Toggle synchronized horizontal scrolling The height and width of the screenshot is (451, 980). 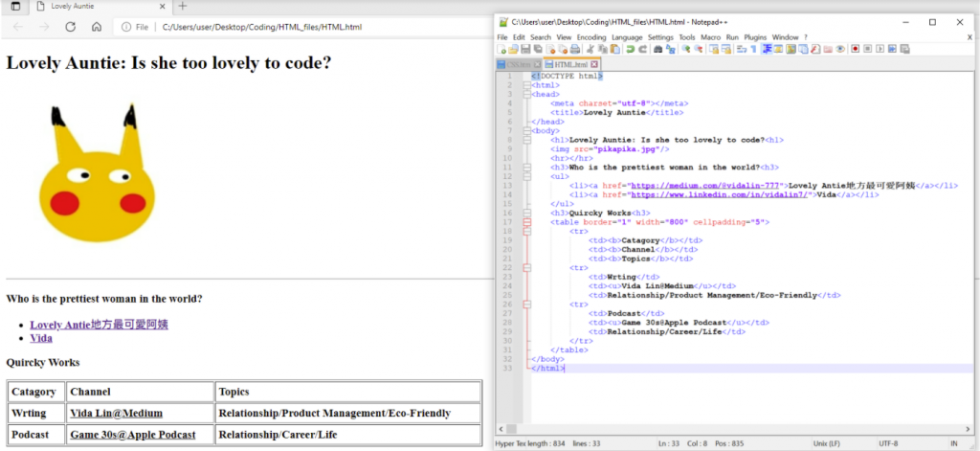tap(725, 49)
